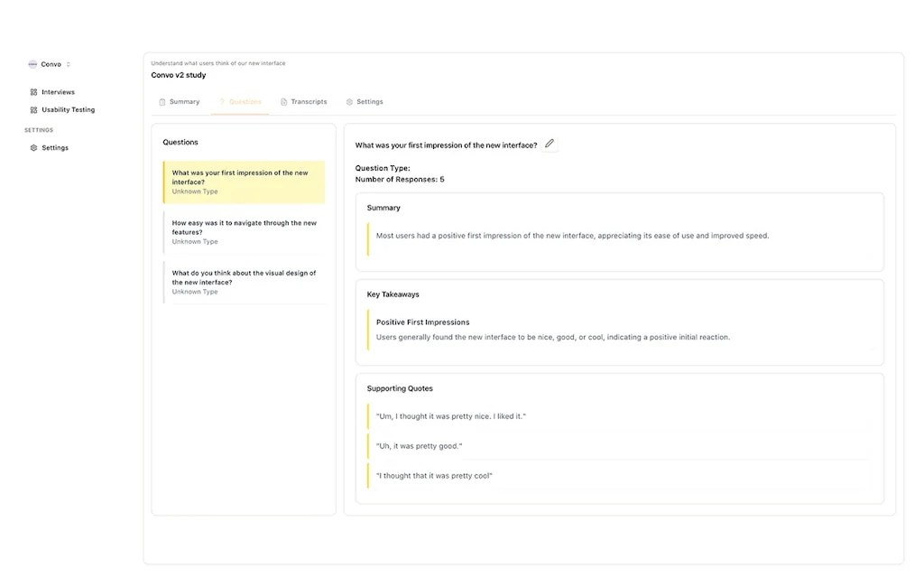Select the first impression question in the list
Image resolution: width=924 pixels, height=578 pixels.
[244, 181]
